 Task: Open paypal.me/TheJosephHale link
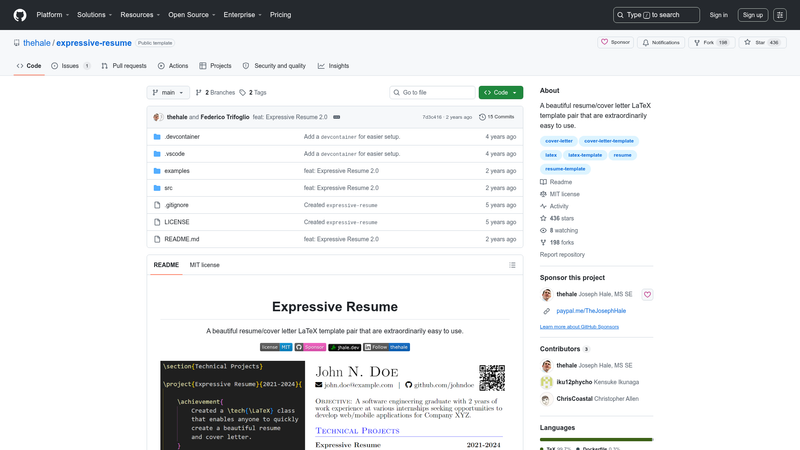click(x=591, y=311)
